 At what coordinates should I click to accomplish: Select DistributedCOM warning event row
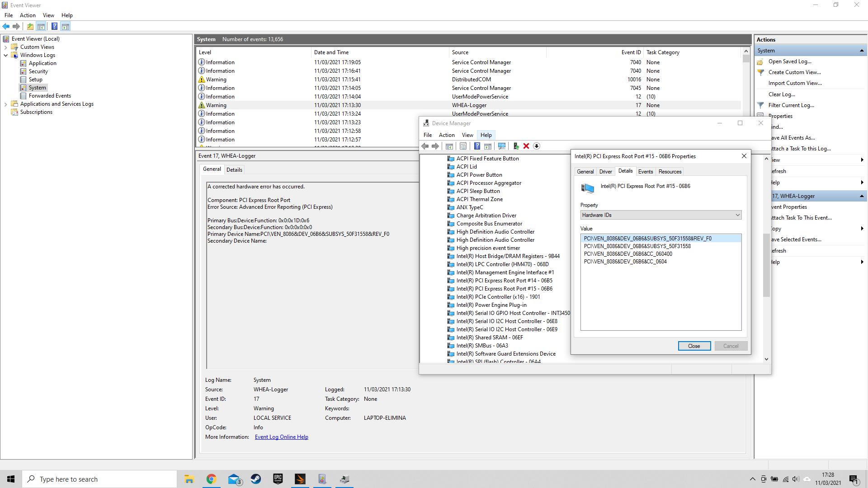469,80
